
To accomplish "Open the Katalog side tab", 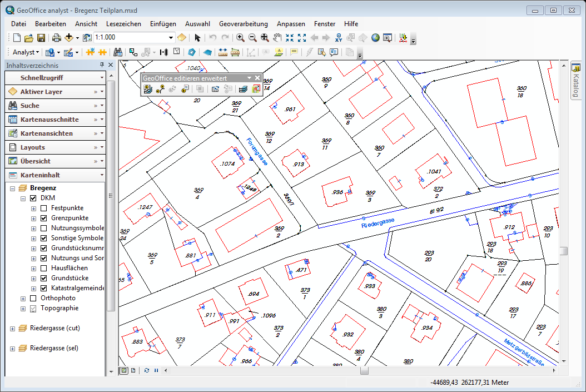I will (575, 81).
